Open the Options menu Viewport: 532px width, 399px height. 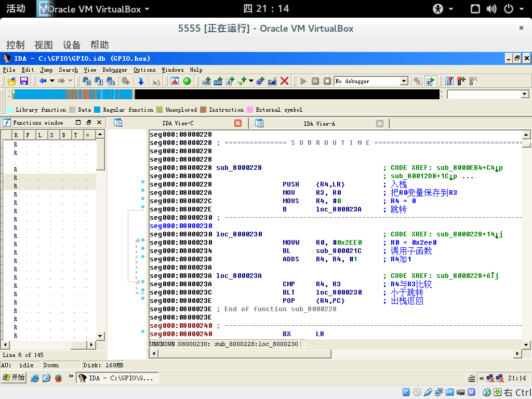144,70
